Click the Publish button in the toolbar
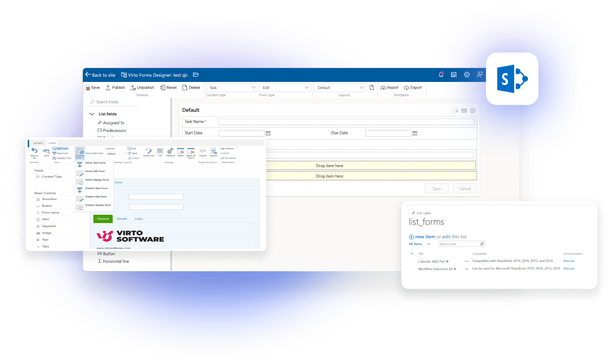 115,87
